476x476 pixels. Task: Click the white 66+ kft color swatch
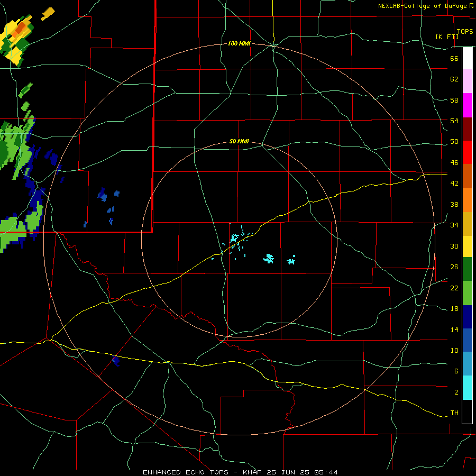coord(467,58)
